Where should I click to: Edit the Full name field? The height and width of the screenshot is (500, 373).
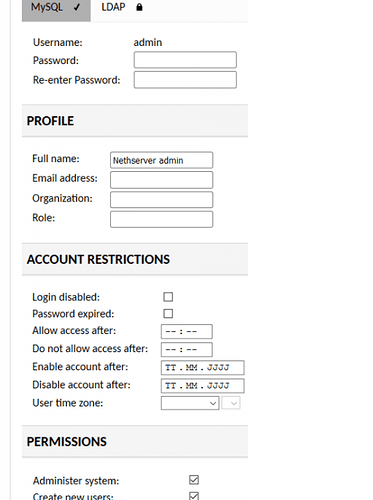(161, 160)
